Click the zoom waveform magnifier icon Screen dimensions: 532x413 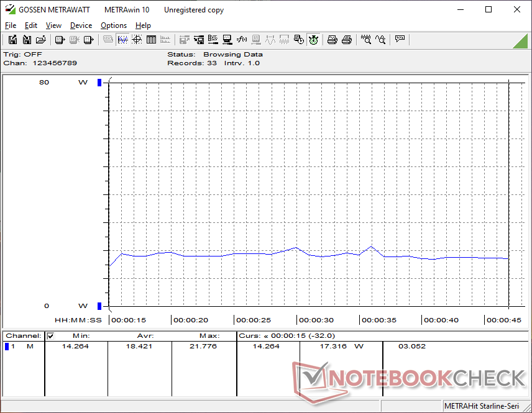(x=366, y=40)
